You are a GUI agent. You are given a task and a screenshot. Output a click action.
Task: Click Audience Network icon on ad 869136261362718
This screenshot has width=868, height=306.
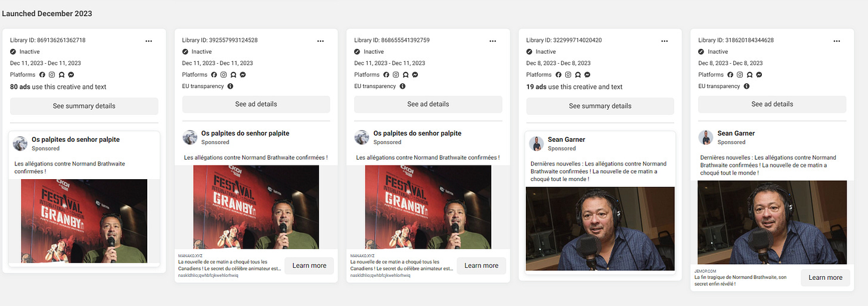(61, 75)
